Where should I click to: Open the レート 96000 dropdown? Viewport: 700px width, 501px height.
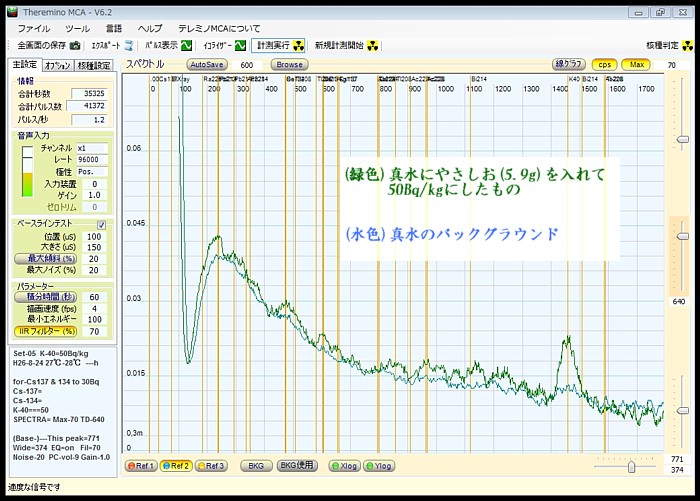pos(92,159)
